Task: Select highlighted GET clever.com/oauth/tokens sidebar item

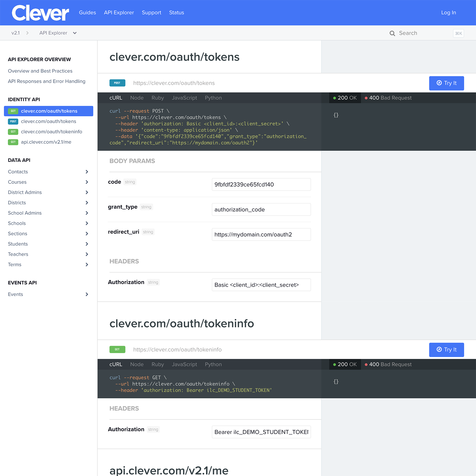Action: 48,111
